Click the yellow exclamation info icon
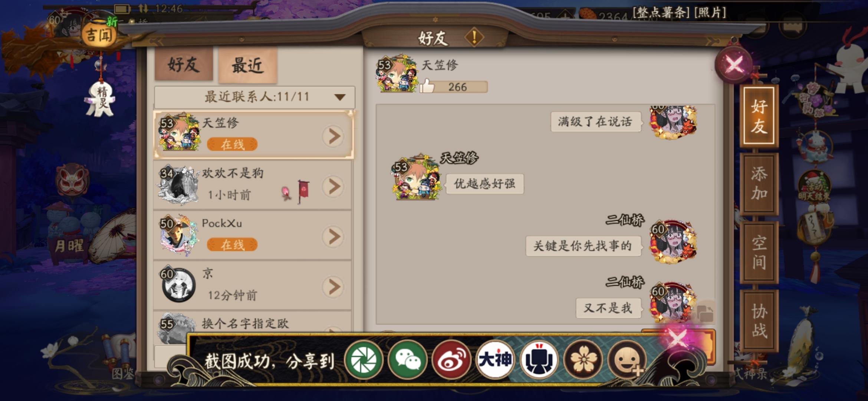The image size is (868, 401). point(474,37)
